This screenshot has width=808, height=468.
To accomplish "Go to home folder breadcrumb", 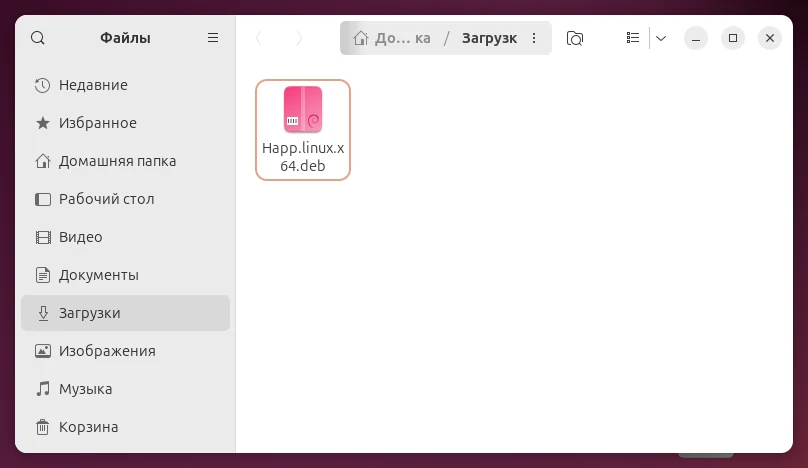I will tap(392, 38).
